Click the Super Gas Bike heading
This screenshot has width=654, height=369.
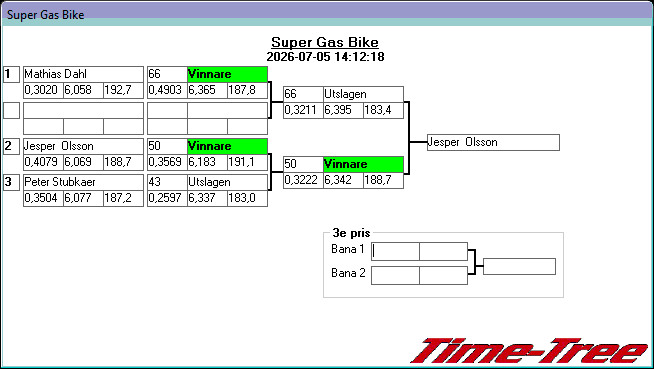coord(325,42)
